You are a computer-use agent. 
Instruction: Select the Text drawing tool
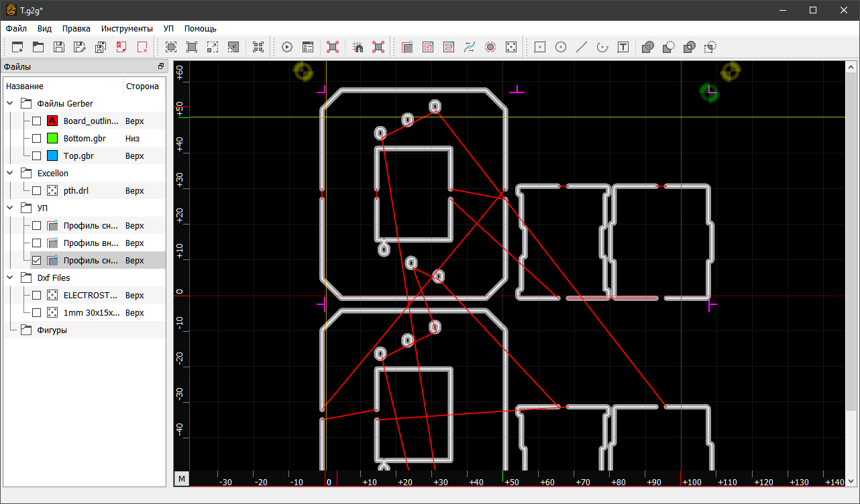coord(623,47)
